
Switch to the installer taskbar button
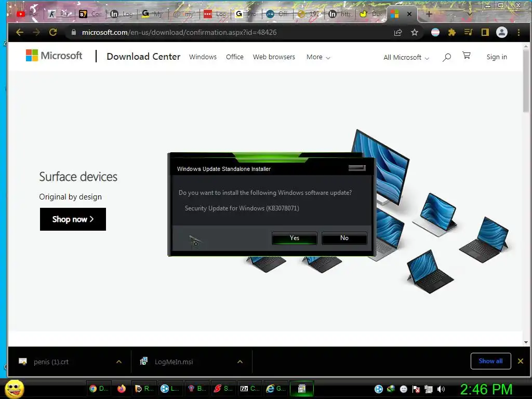[302, 389]
